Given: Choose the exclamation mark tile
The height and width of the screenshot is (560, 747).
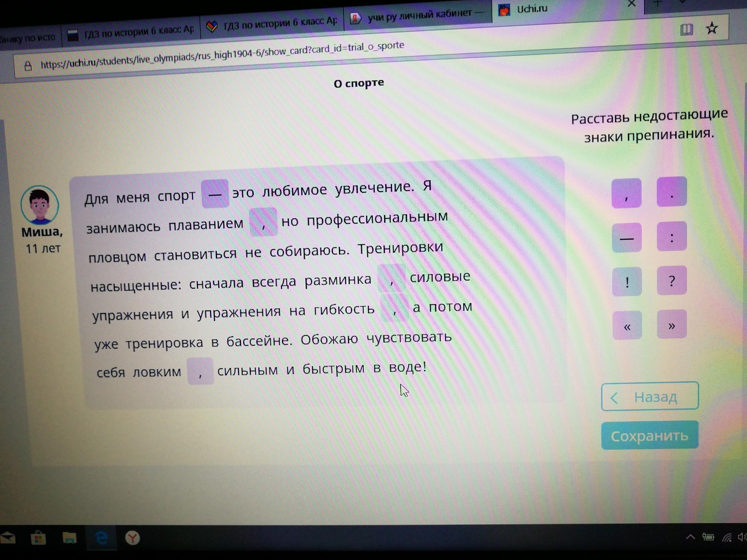Looking at the screenshot, I should [x=627, y=282].
